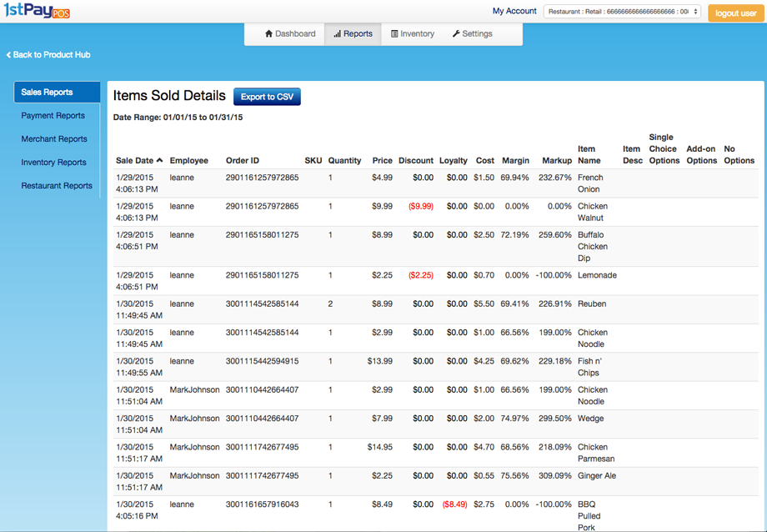Click the $1.50 cost for French Onion
The width and height of the screenshot is (767, 532).
click(484, 178)
